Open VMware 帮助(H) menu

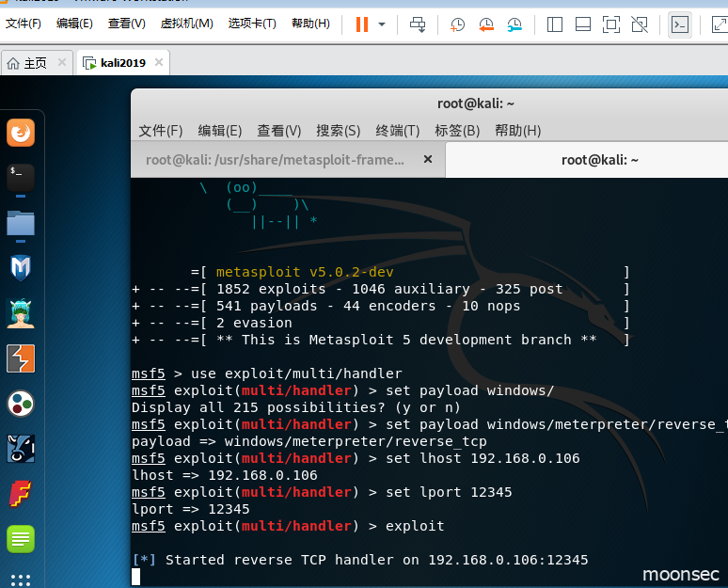coord(310,24)
